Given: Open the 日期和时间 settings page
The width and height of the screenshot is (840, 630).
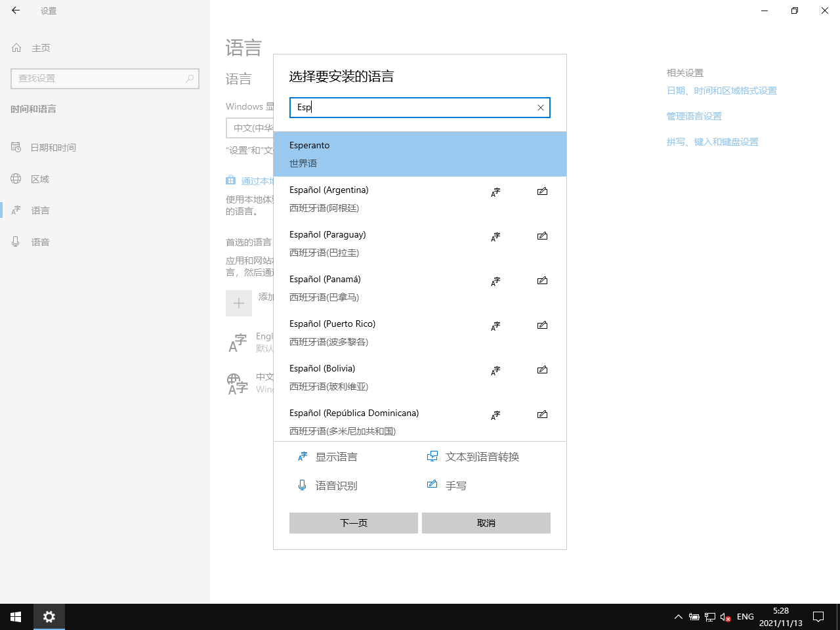Looking at the screenshot, I should [53, 148].
